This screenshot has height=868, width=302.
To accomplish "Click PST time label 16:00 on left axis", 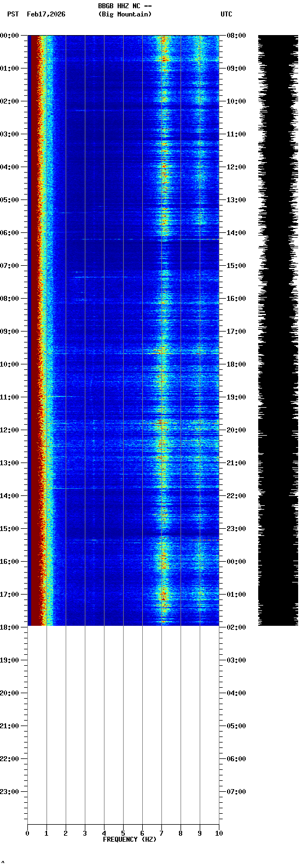I will [10, 562].
